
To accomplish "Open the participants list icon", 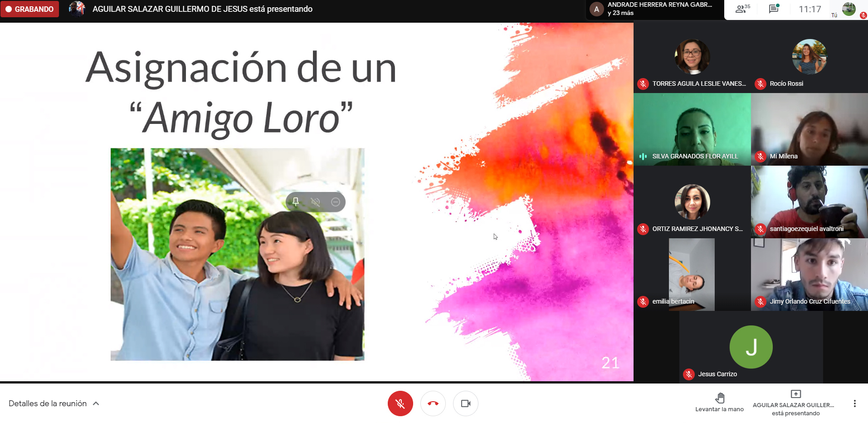I will point(742,9).
